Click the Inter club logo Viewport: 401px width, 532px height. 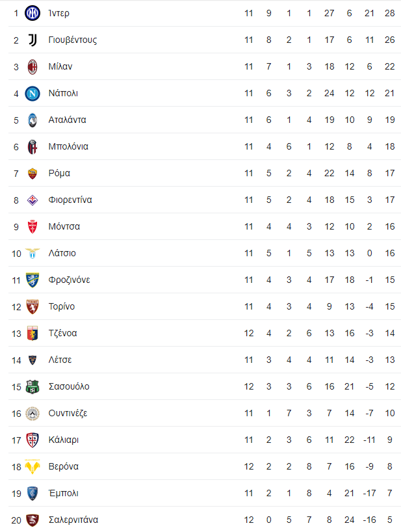[32, 13]
